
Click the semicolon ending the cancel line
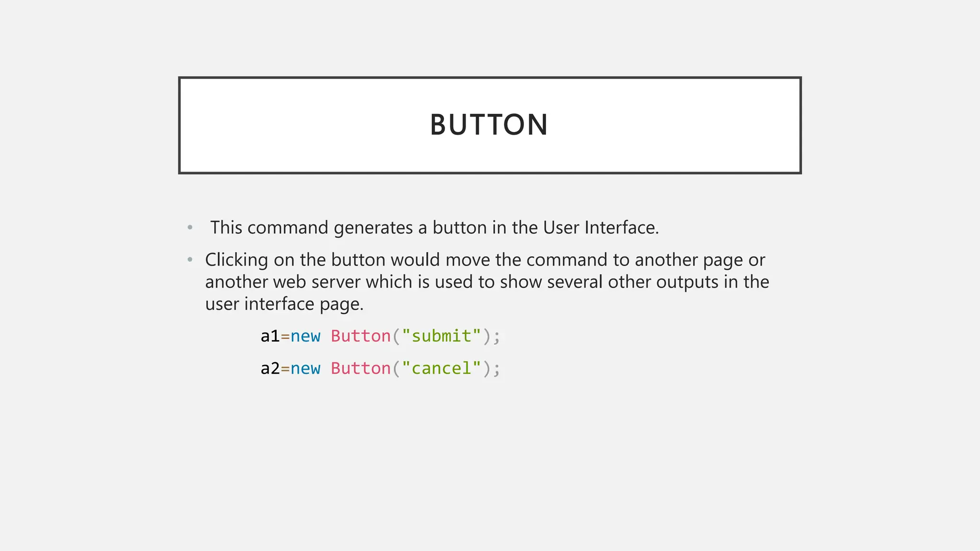click(x=497, y=369)
